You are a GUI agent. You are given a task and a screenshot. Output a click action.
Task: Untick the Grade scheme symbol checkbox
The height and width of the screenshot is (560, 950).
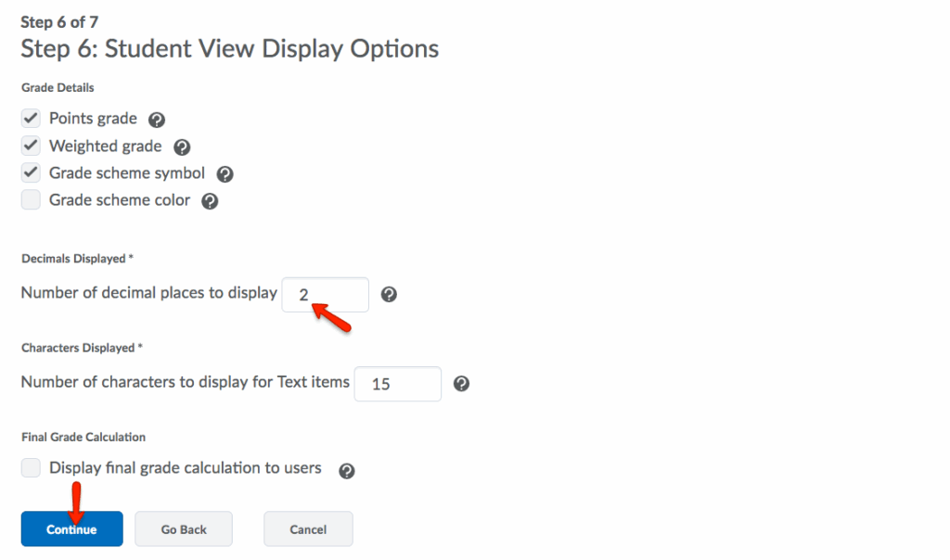coord(31,173)
